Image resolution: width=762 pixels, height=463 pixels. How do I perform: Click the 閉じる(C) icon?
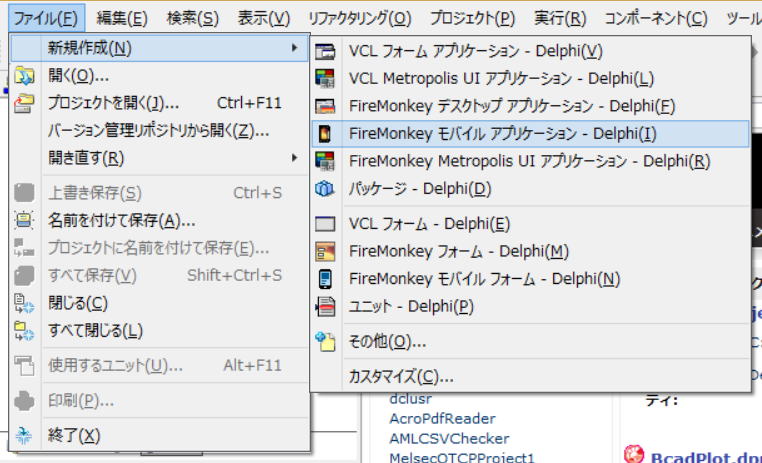point(24,304)
